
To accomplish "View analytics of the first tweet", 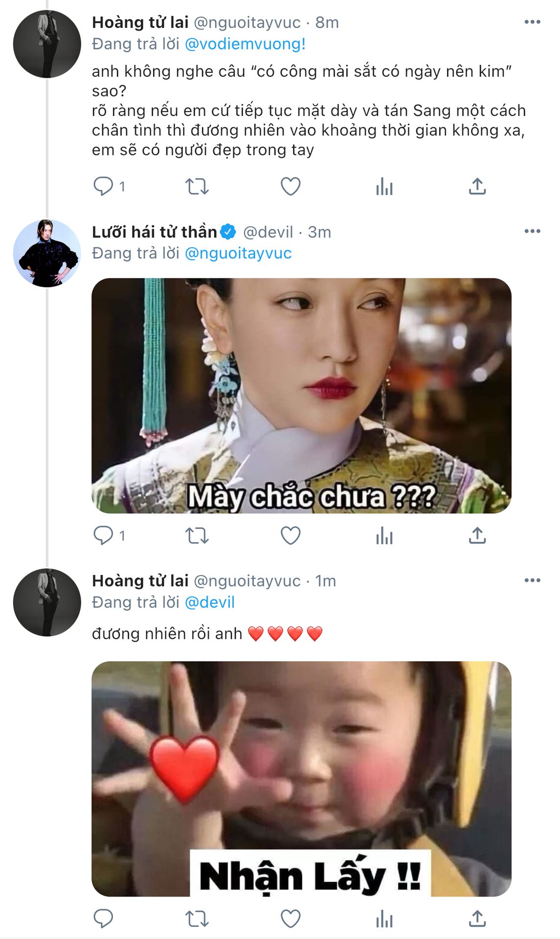I will (x=384, y=186).
